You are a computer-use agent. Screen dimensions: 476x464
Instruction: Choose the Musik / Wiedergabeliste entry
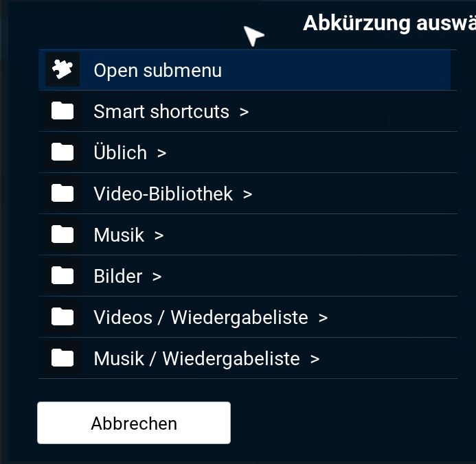248,358
